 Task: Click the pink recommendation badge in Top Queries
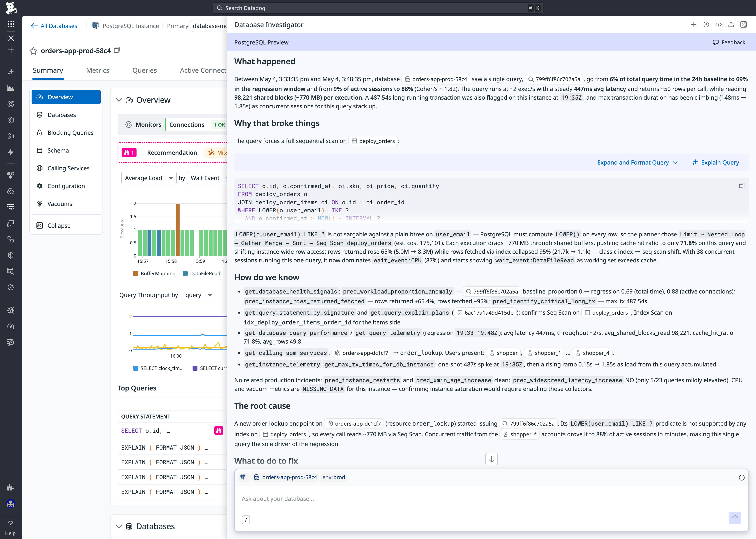(219, 430)
